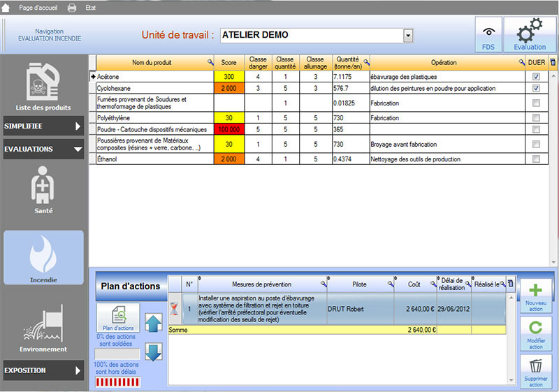
Task: Click the printer icon in top bar
Action: click(x=72, y=8)
